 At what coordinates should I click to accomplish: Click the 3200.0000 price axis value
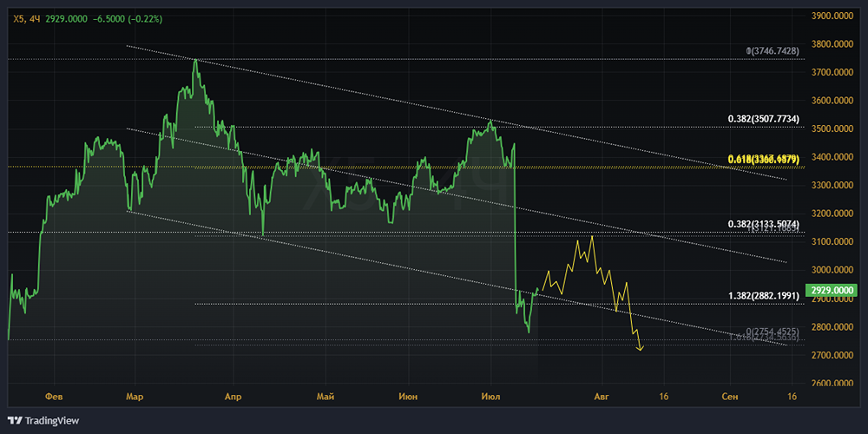click(x=832, y=214)
